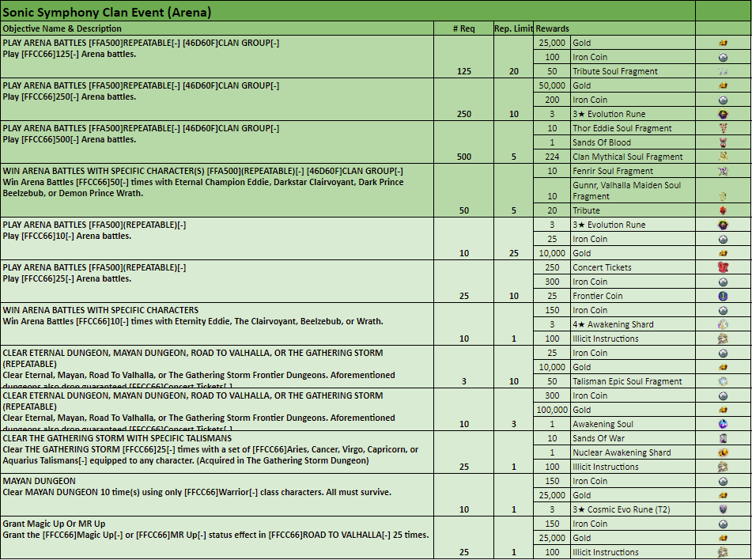
Task: Click the Thor Eddie Soul Fragment icon
Action: (x=723, y=128)
